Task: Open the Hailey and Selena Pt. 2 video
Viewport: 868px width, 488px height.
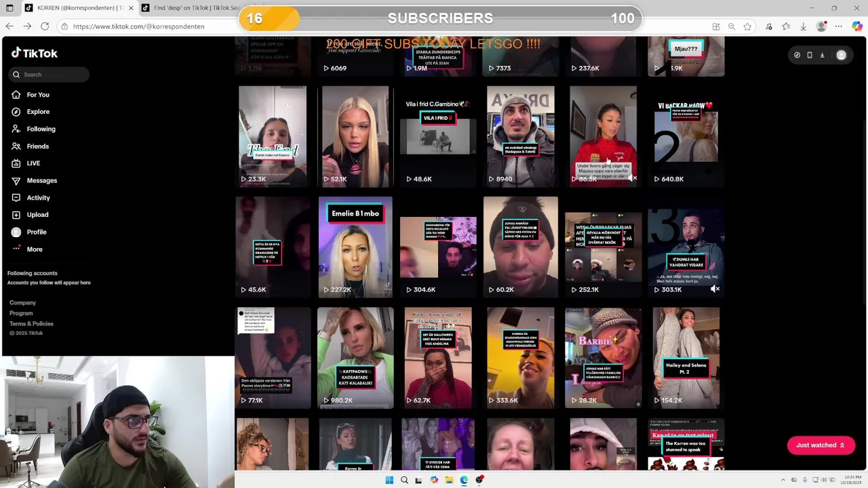Action: point(686,358)
